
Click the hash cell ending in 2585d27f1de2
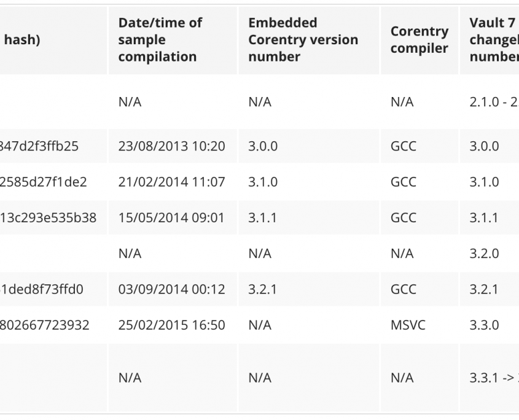44,182
